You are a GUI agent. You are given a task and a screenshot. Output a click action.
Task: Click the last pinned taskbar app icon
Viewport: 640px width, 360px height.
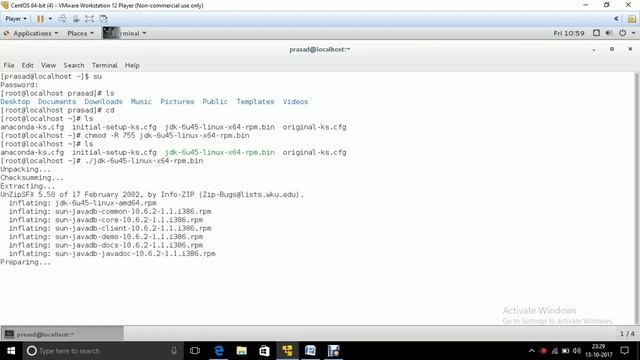click(x=333, y=351)
